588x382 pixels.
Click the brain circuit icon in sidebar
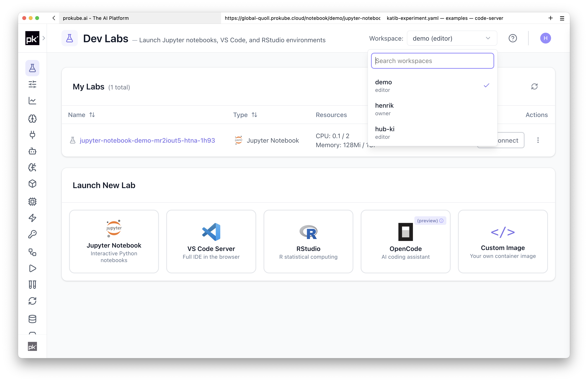click(x=32, y=167)
